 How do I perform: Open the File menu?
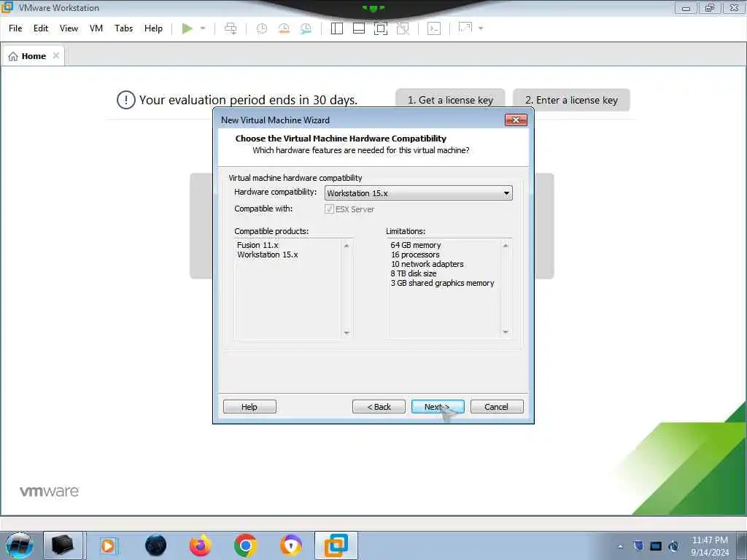[15, 28]
